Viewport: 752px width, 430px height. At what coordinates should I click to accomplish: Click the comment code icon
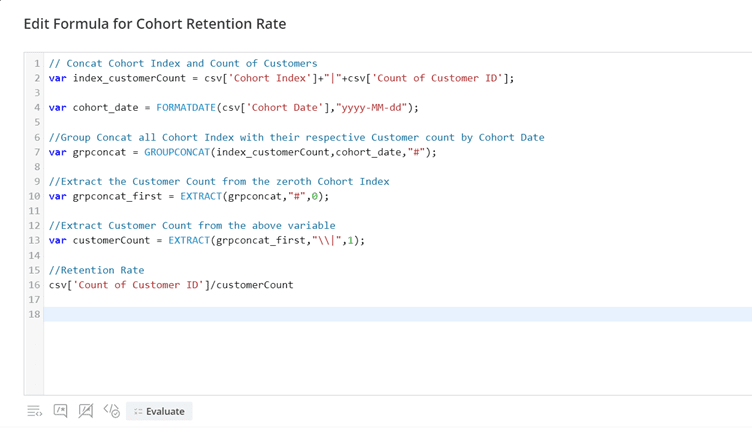pyautogui.click(x=60, y=411)
